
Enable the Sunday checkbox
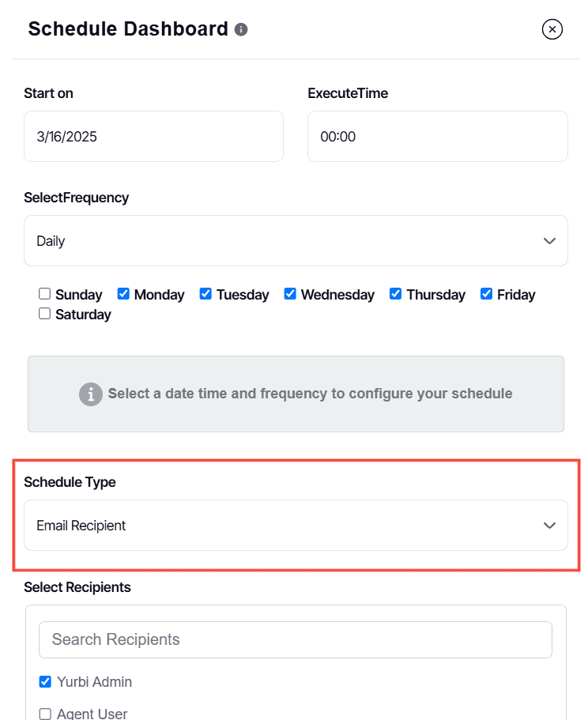tap(44, 293)
